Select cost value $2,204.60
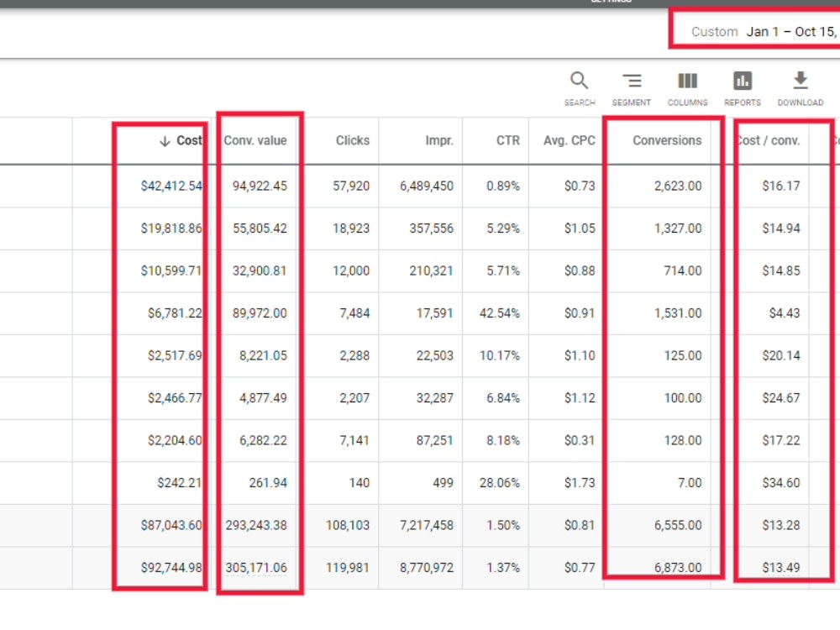The image size is (840, 630). click(176, 440)
